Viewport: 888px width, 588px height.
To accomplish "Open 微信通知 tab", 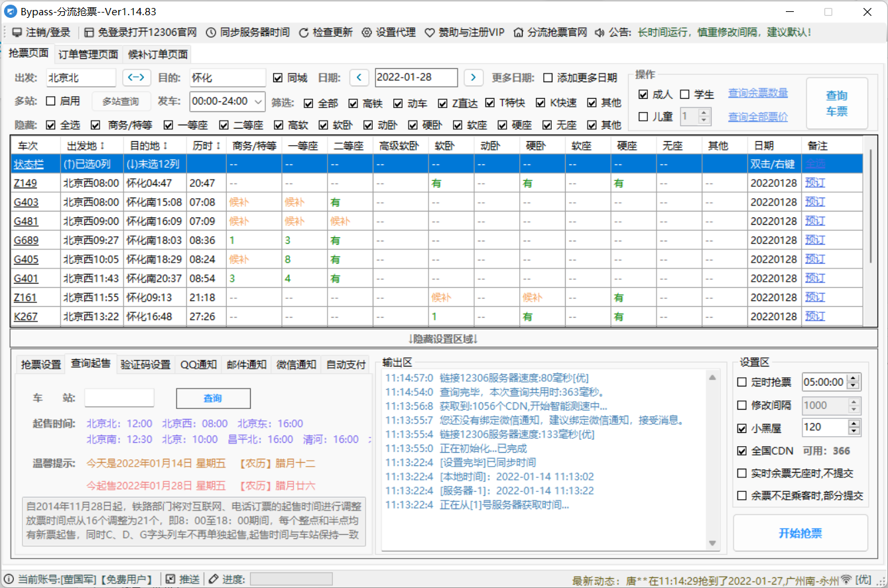I will [296, 365].
